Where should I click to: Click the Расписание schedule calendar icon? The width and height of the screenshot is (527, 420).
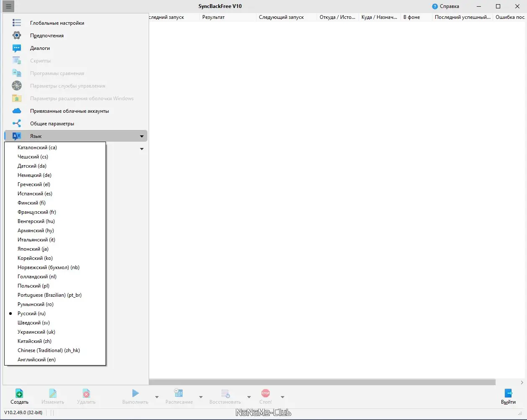(x=179, y=393)
